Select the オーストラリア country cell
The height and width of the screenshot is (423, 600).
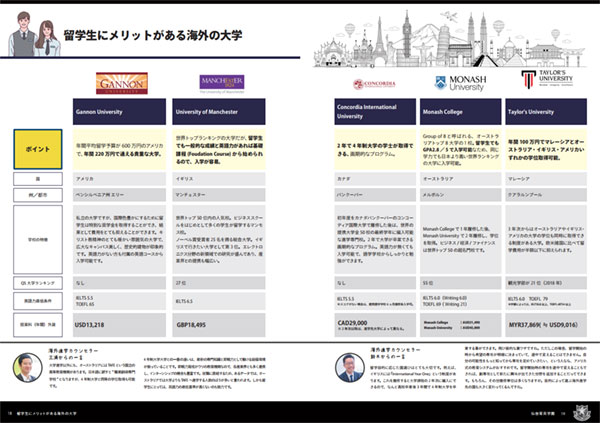click(461, 179)
